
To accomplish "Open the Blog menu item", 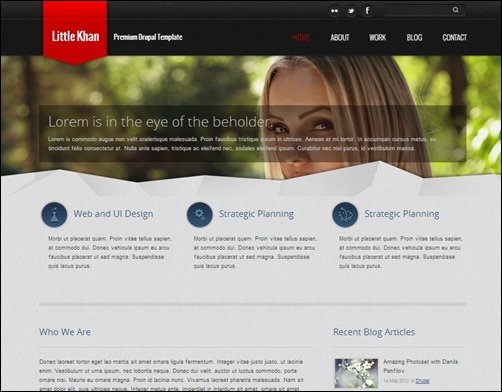I will (x=414, y=37).
